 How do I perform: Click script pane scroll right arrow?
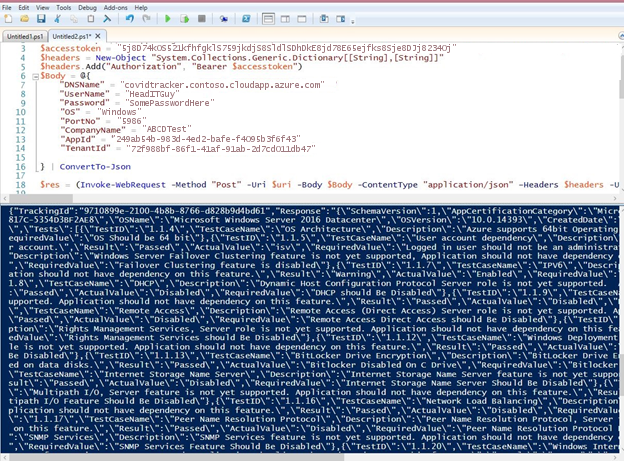click(x=615, y=198)
